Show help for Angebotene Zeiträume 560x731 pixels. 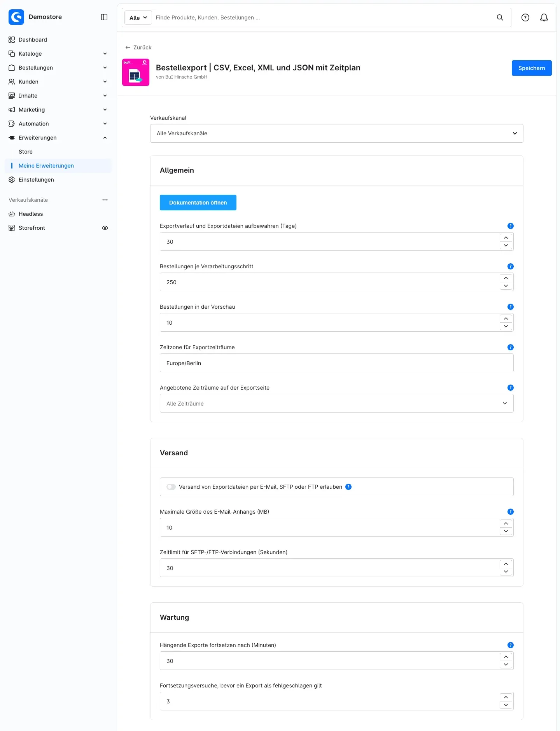511,388
